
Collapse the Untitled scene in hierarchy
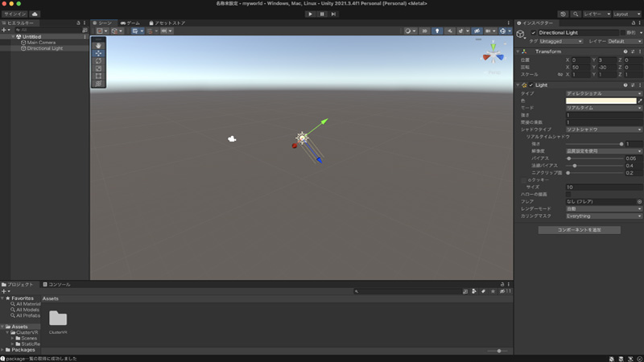click(13, 36)
